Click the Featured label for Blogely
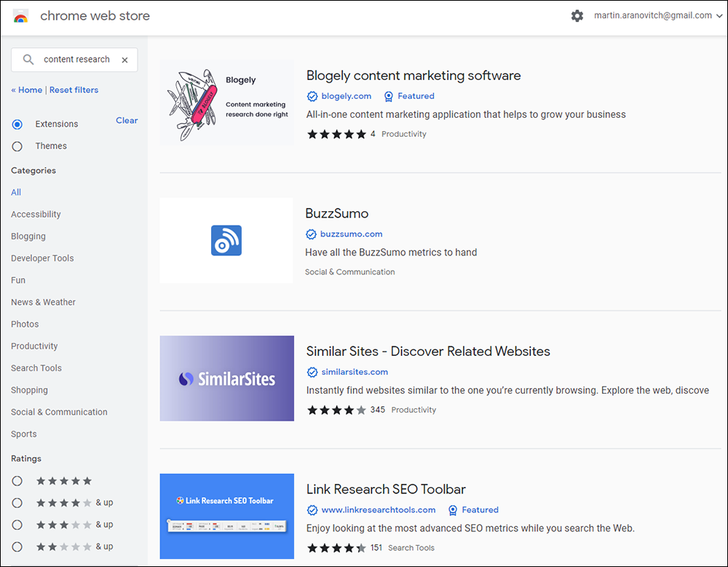This screenshot has width=728, height=567. pyautogui.click(x=416, y=96)
